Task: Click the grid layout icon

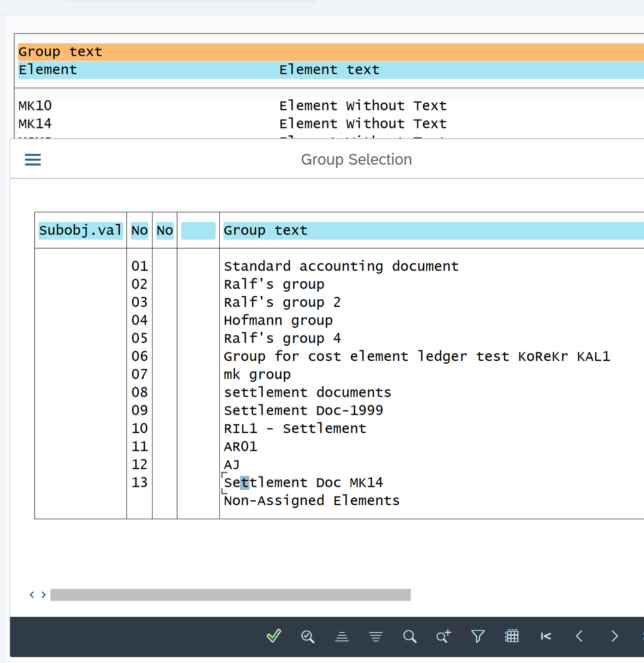Action: pyautogui.click(x=512, y=636)
